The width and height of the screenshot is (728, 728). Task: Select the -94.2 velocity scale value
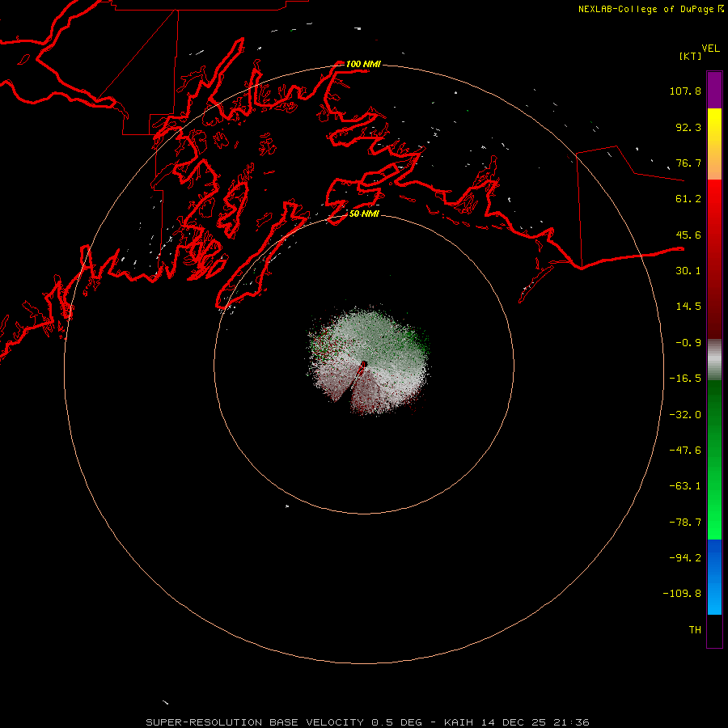(x=685, y=558)
